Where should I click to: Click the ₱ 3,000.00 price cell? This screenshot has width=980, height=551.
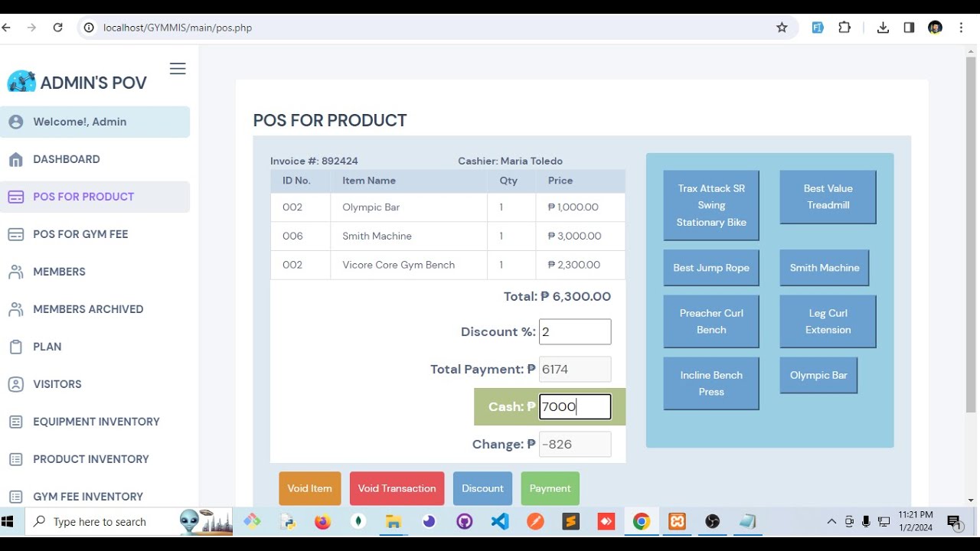pos(580,236)
